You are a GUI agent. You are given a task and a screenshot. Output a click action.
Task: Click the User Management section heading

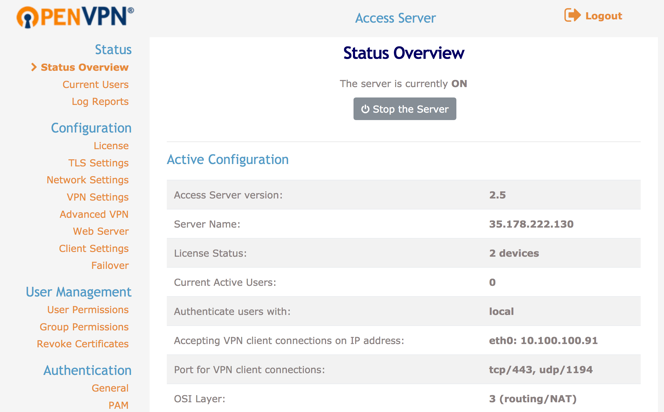tap(78, 292)
